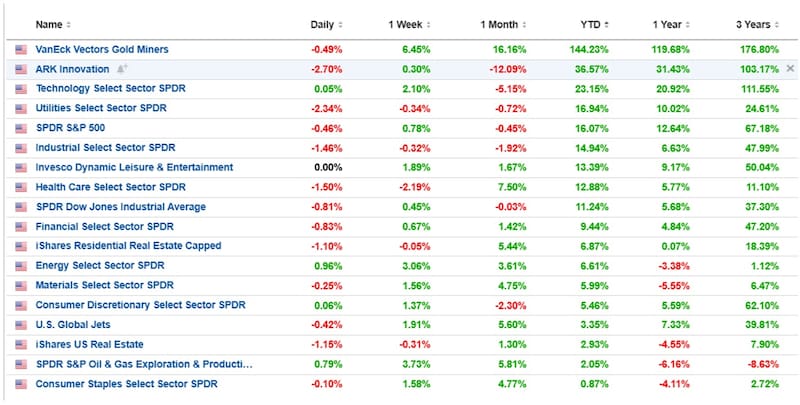Open Invesco Dynamic Leisure & Entertainment link
This screenshot has height=405, width=800.
coord(134,167)
